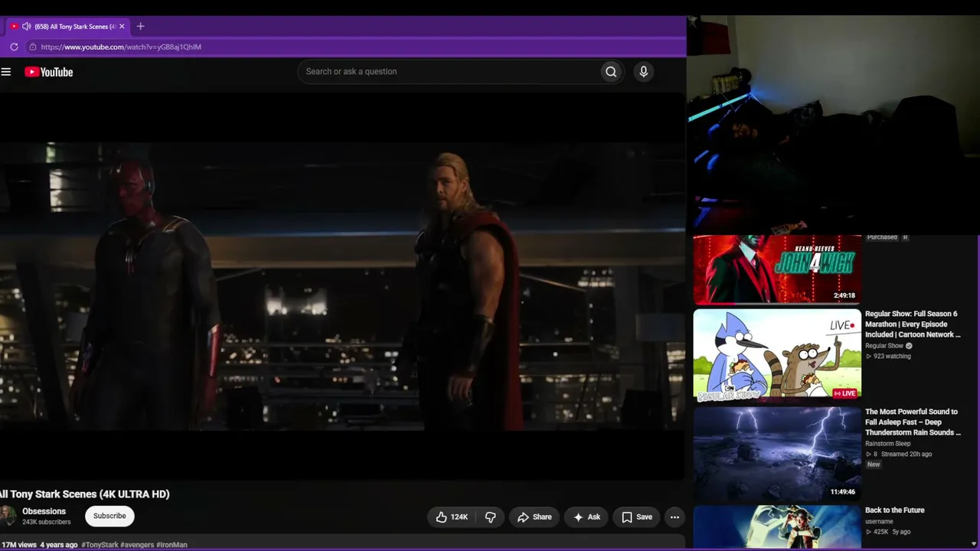Dislike the Tony Stark video

point(490,517)
